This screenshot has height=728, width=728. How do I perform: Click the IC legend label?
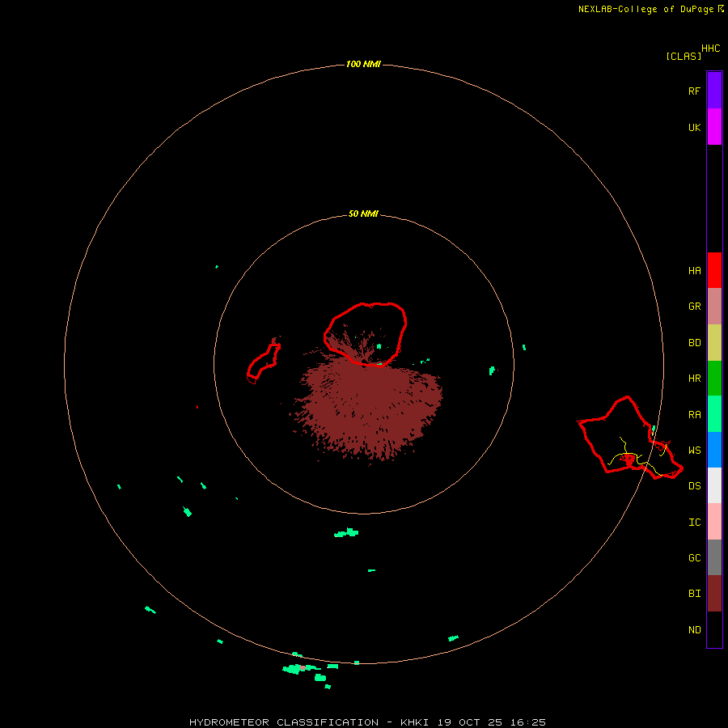click(694, 523)
